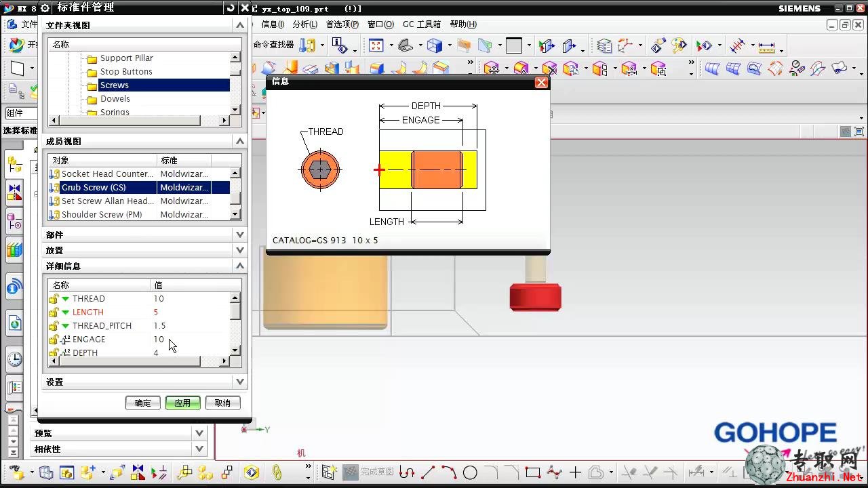Open the Reuse Library books sidebar icon

point(15,249)
